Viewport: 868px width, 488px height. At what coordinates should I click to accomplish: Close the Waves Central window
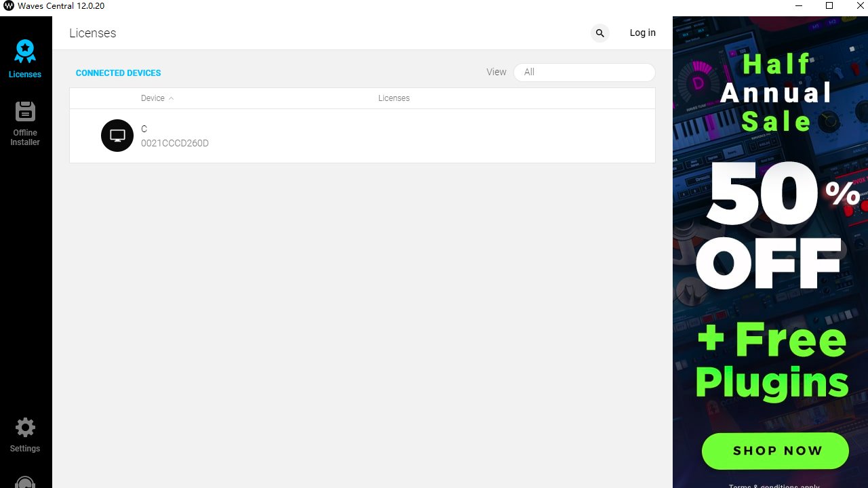coord(860,6)
